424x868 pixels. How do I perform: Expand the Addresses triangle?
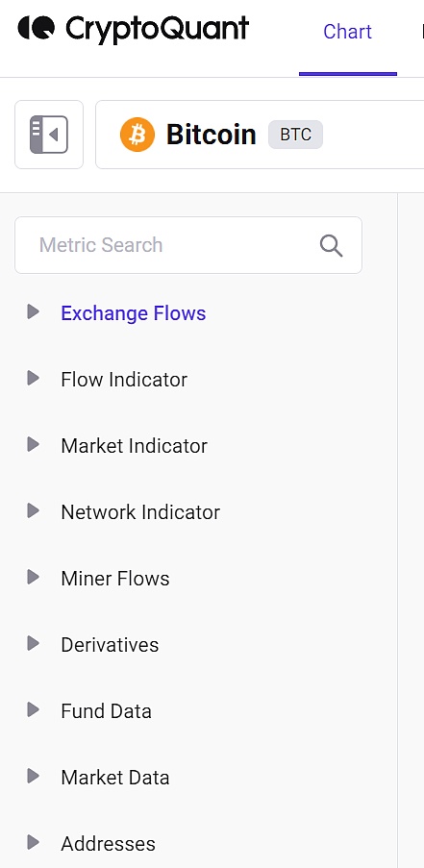(x=34, y=843)
